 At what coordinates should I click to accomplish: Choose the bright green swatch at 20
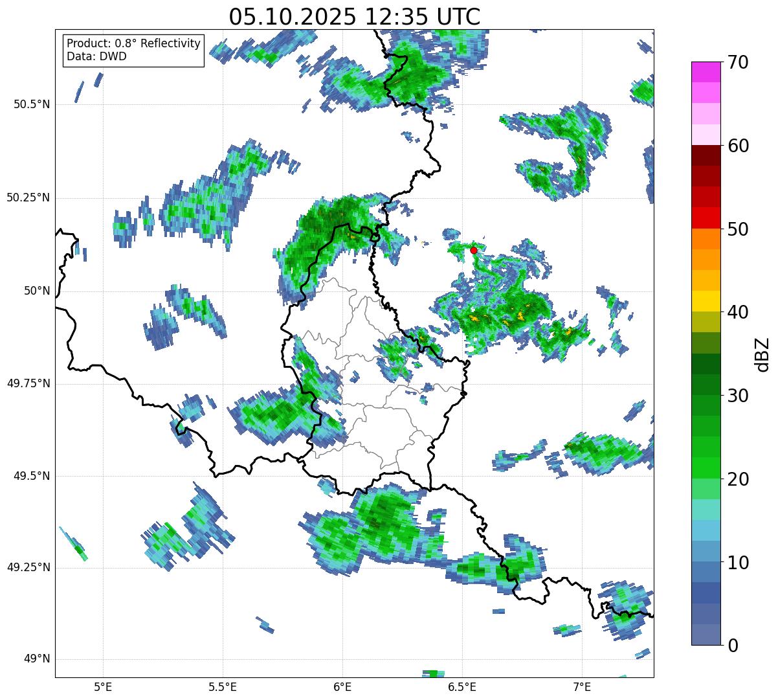pos(709,468)
